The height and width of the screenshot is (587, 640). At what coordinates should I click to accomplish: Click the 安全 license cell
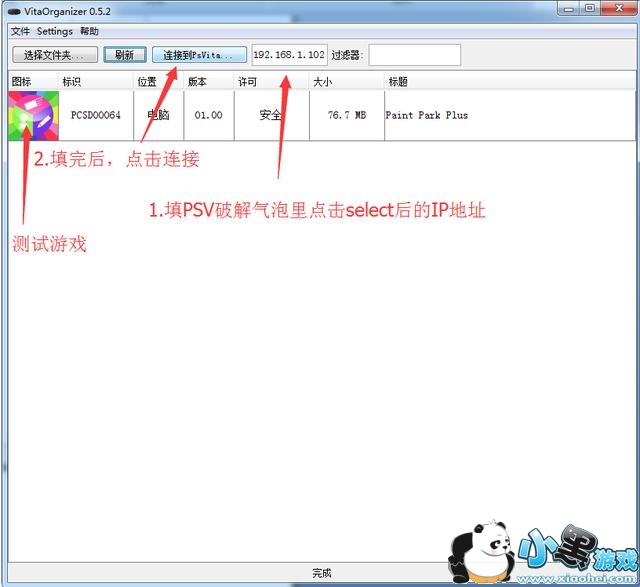coord(271,116)
